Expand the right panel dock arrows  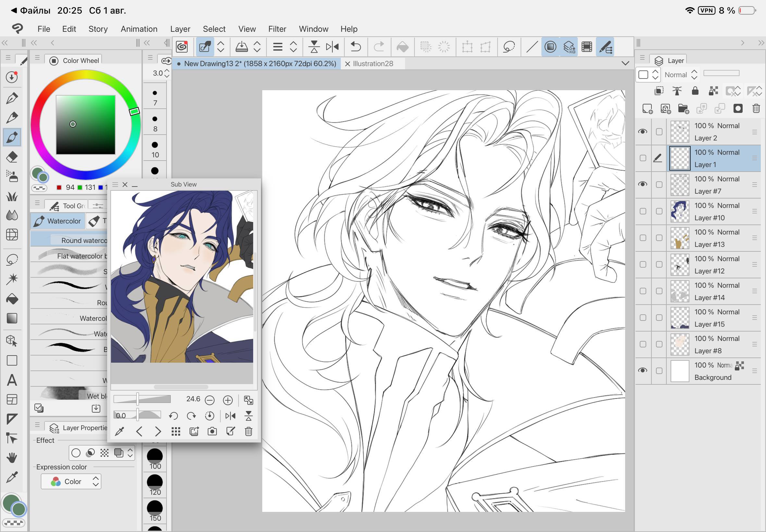click(x=761, y=43)
